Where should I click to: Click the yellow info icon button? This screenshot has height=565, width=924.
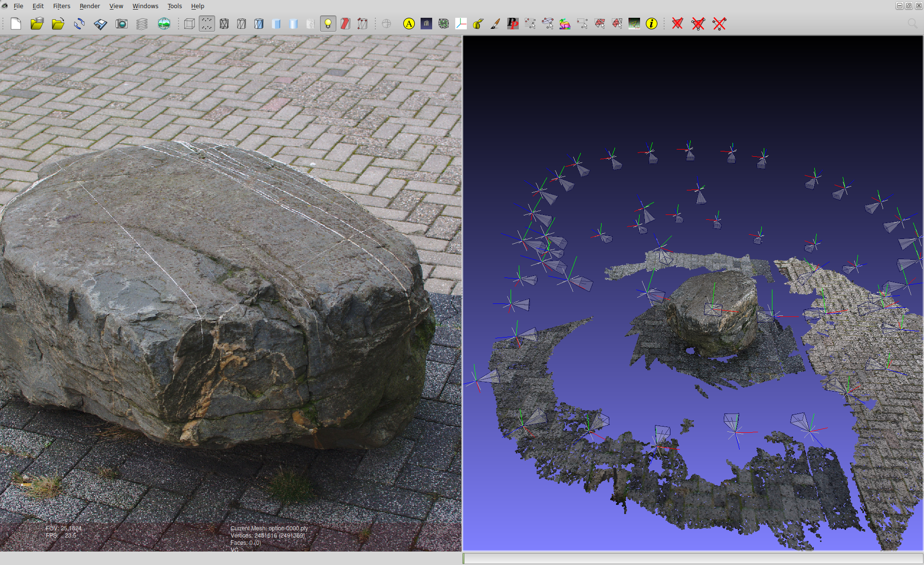pyautogui.click(x=651, y=24)
